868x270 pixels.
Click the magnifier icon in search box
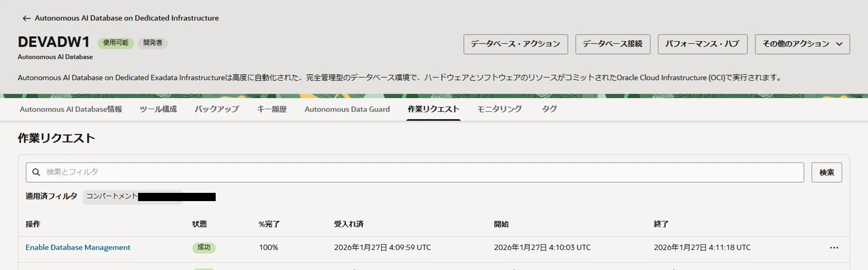[36, 172]
